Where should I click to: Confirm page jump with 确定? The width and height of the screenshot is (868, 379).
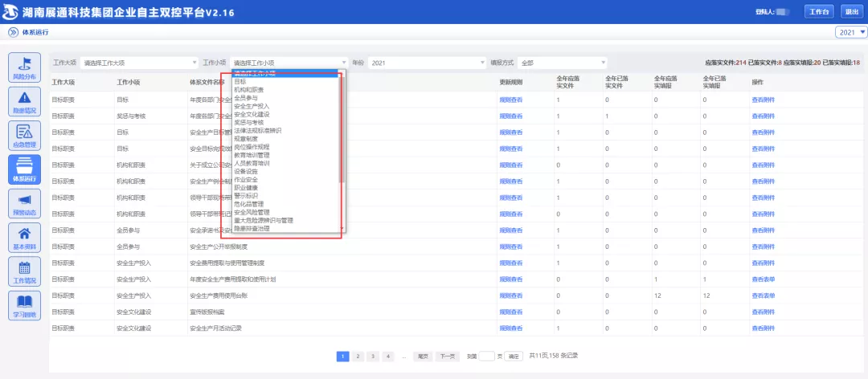point(513,357)
